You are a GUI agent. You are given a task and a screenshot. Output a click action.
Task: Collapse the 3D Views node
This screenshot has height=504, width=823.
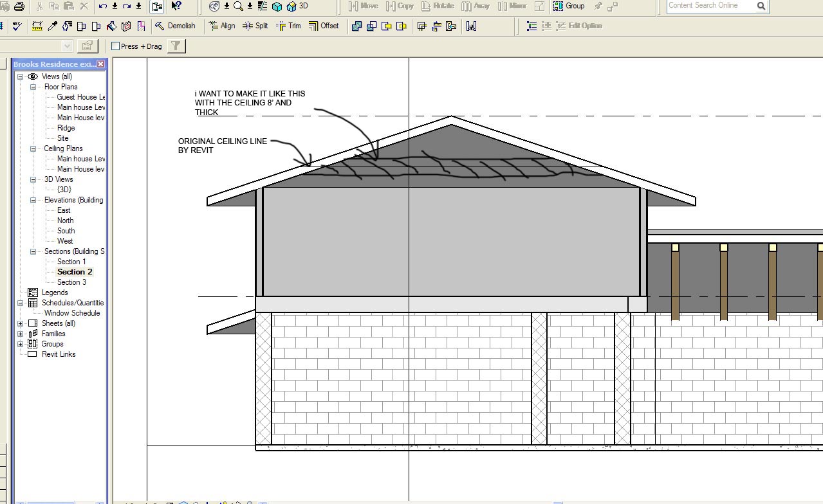point(33,179)
